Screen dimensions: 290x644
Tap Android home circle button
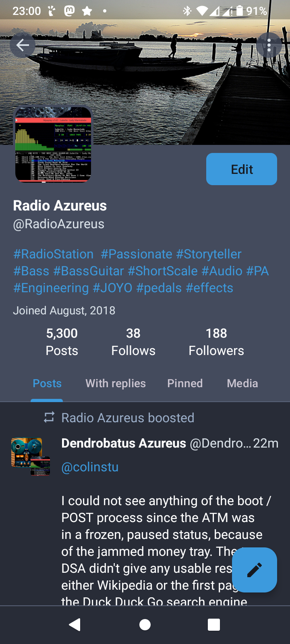coord(145,624)
